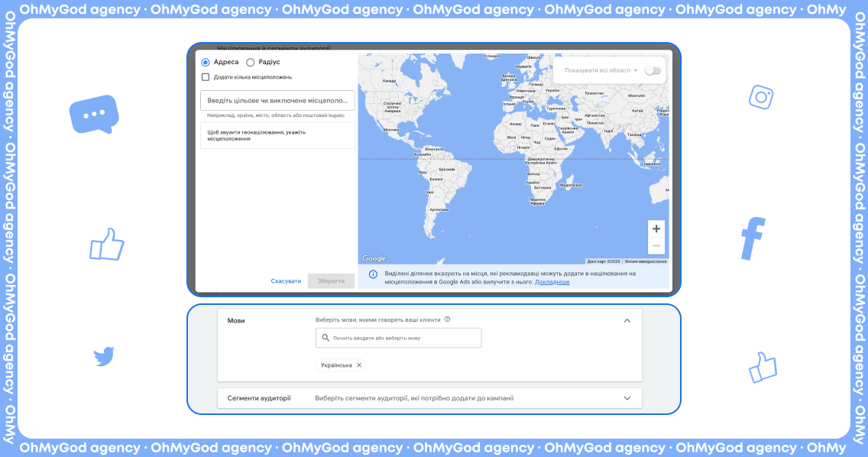Zoom in on the map with plus
The height and width of the screenshot is (457, 868).
click(656, 228)
